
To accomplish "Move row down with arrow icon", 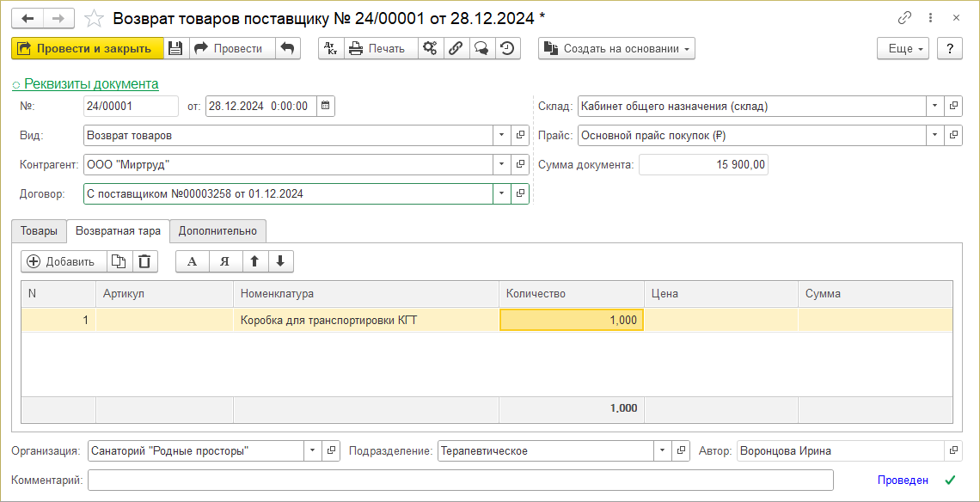I will (280, 262).
